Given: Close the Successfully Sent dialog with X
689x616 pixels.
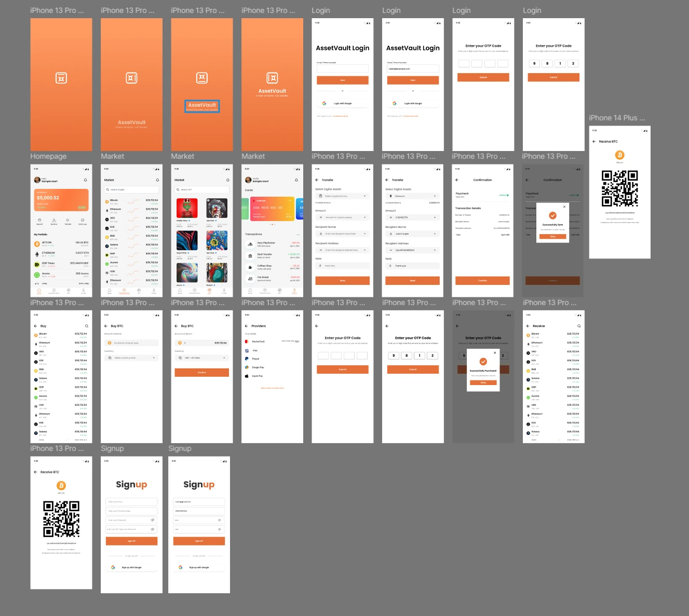Looking at the screenshot, I should click(564, 206).
